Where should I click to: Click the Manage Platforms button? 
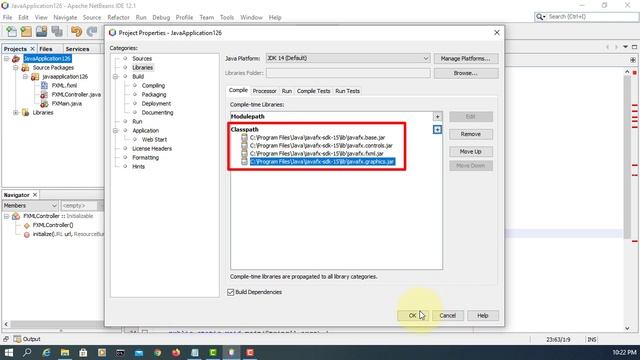(x=466, y=59)
